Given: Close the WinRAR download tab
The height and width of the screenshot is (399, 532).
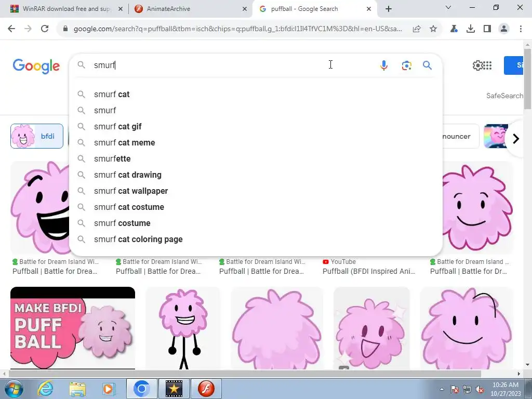Looking at the screenshot, I should click(120, 9).
